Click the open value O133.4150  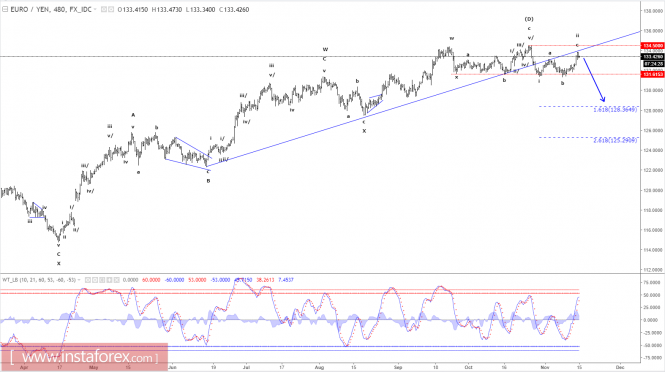[133, 9]
